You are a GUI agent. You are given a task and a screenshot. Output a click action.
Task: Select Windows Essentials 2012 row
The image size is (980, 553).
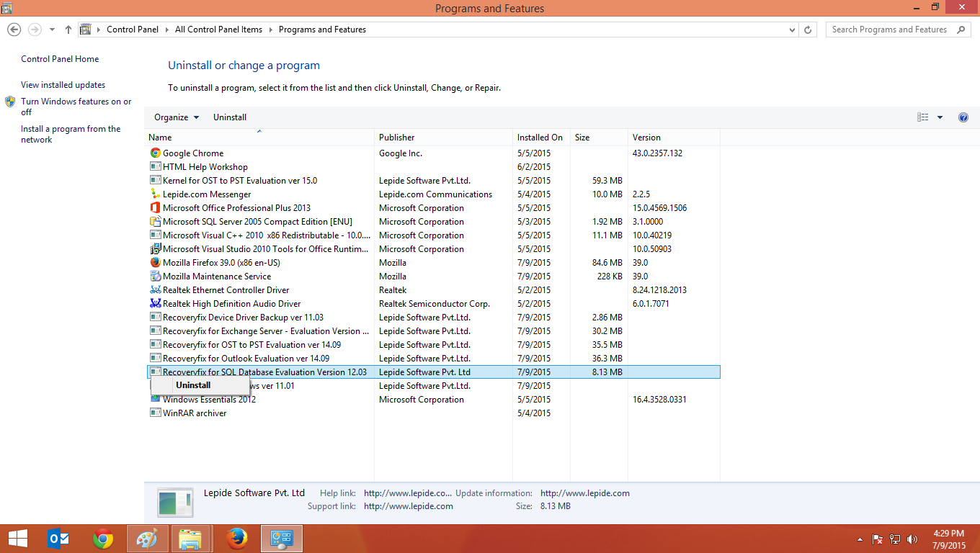tap(433, 399)
